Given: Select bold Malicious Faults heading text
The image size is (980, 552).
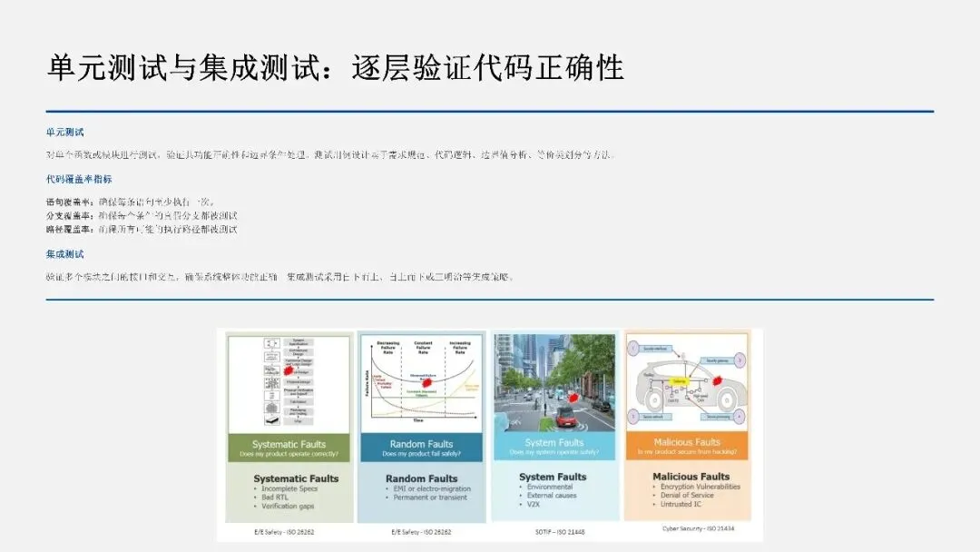Looking at the screenshot, I should point(691,477).
